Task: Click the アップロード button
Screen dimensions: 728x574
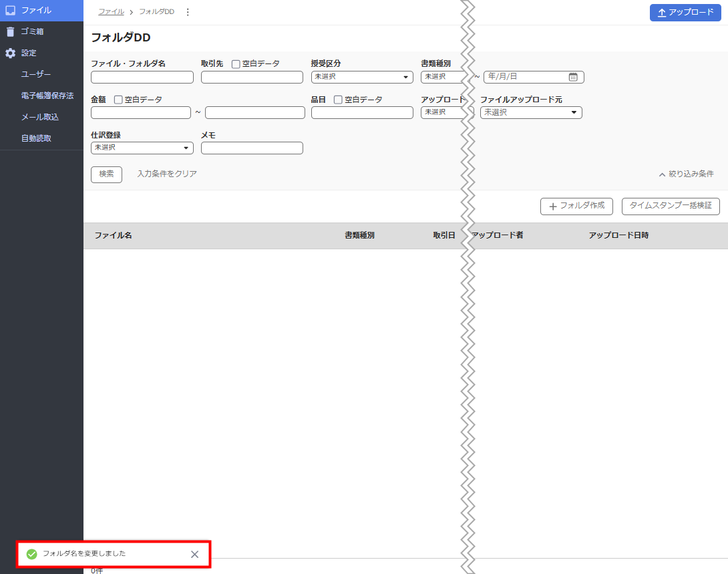Action: pos(685,13)
